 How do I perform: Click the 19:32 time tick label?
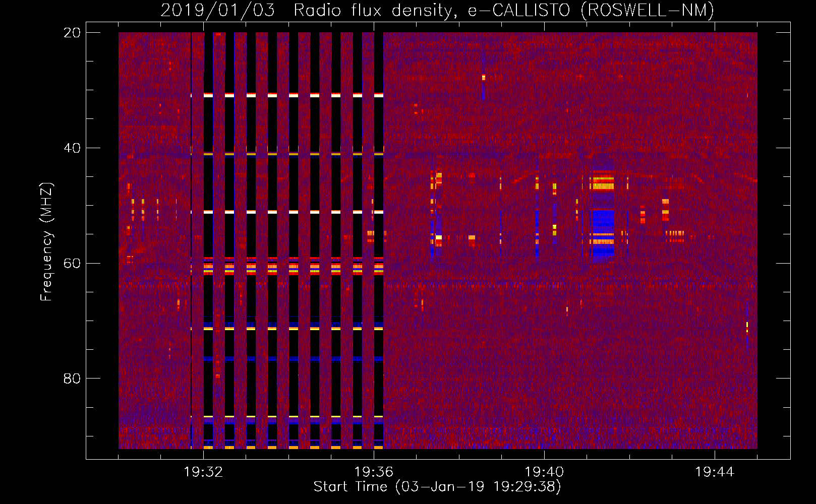point(203,472)
